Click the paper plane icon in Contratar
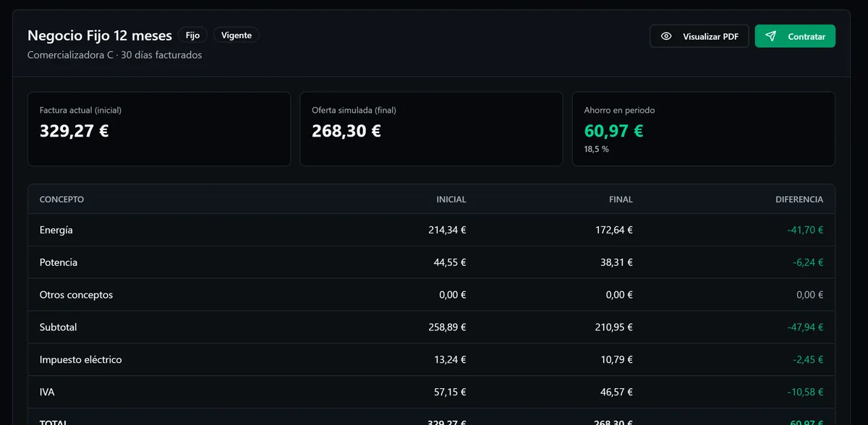868x425 pixels. pos(771,36)
